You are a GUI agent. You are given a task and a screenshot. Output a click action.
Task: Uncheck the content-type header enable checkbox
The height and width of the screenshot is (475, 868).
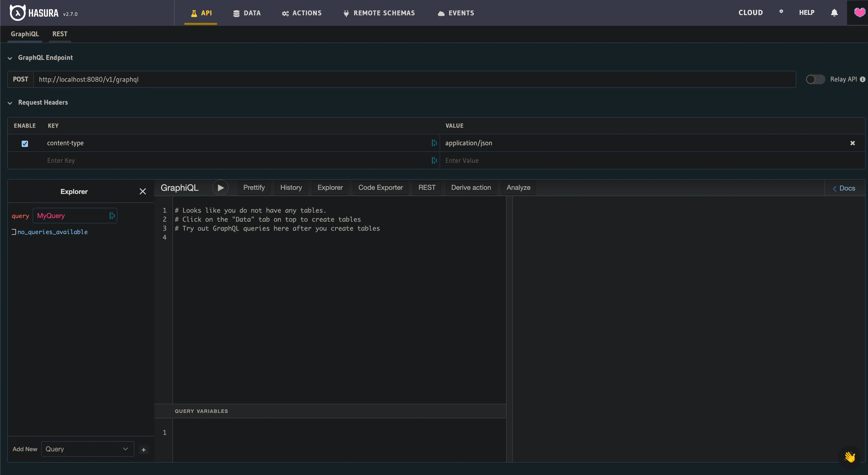point(25,143)
